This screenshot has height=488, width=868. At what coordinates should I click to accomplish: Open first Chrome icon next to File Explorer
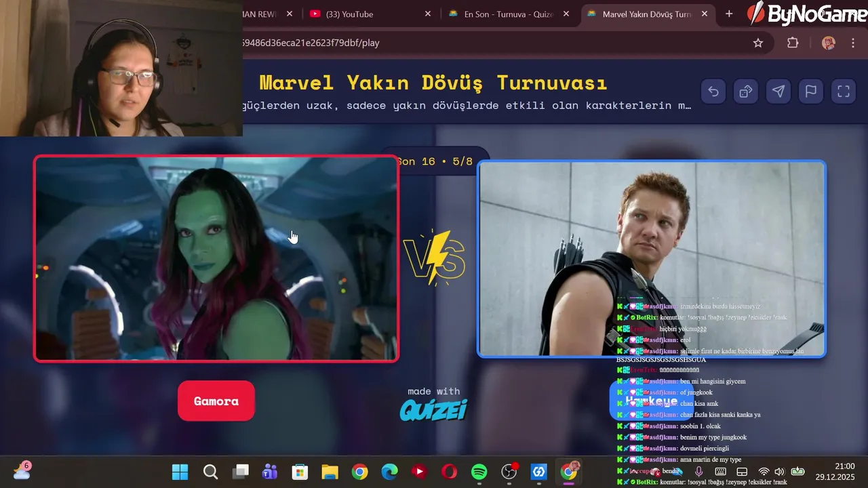click(359, 472)
